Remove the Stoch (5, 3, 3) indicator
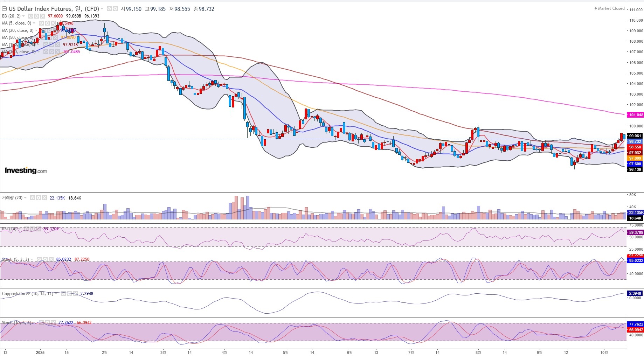Screen dimensions: 644x356 (51, 259)
